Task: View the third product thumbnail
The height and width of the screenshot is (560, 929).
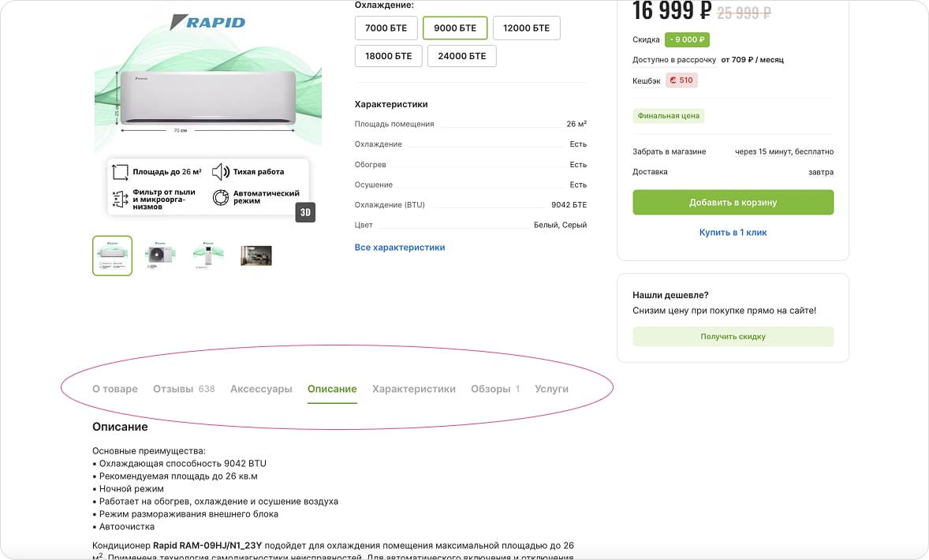Action: (208, 256)
